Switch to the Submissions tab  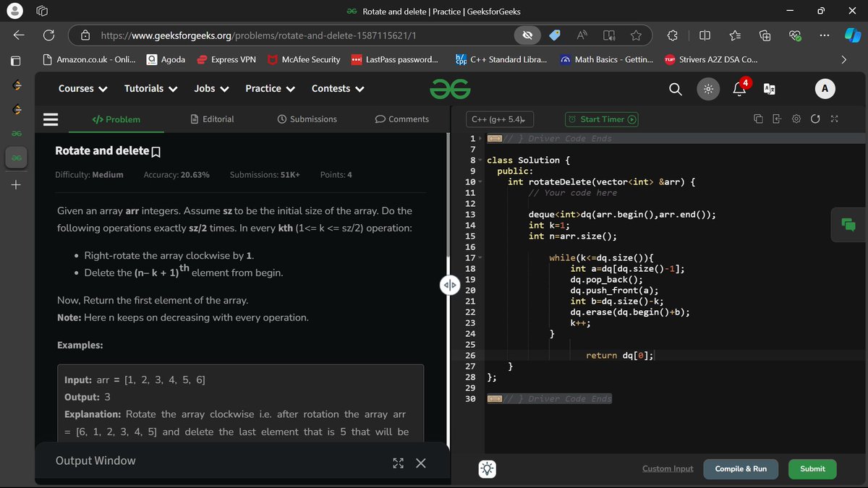pos(307,119)
